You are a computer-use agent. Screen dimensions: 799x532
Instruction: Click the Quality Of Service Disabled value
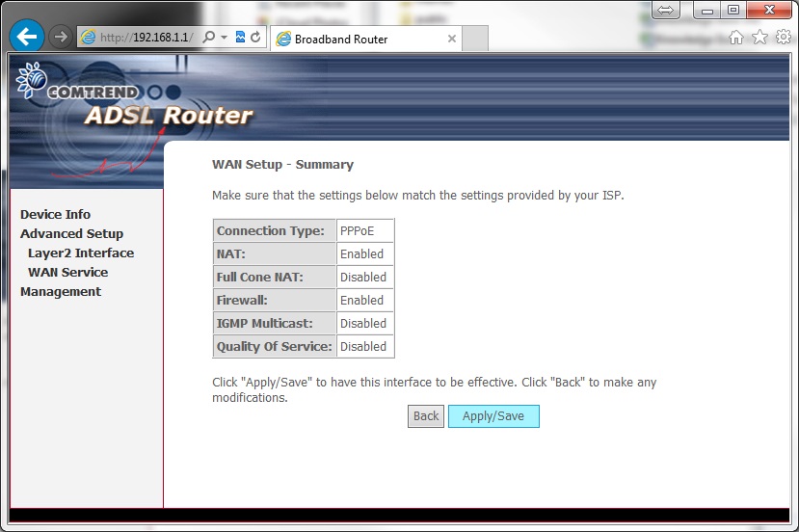[x=365, y=347]
